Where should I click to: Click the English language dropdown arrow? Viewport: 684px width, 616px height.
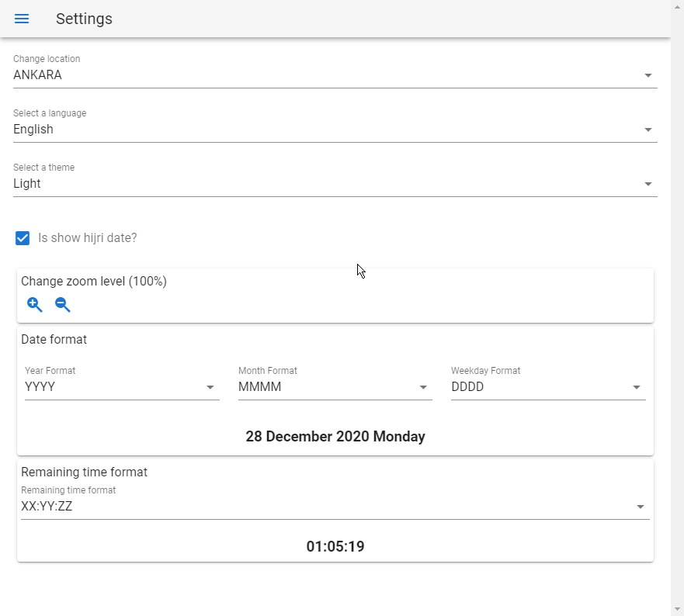pos(648,130)
